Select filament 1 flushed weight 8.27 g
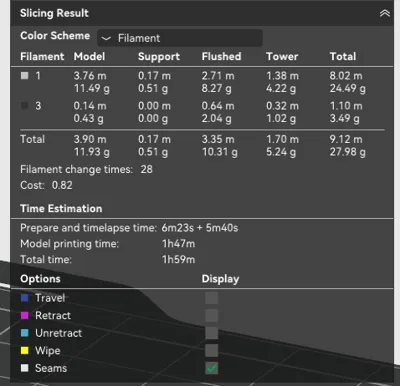Viewport: 400px width, 386px height. 216,89
